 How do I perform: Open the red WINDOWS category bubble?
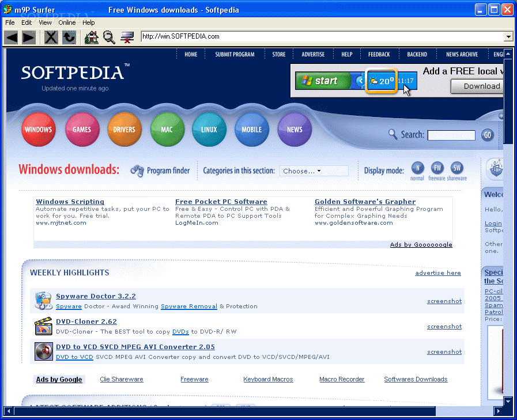tap(38, 130)
